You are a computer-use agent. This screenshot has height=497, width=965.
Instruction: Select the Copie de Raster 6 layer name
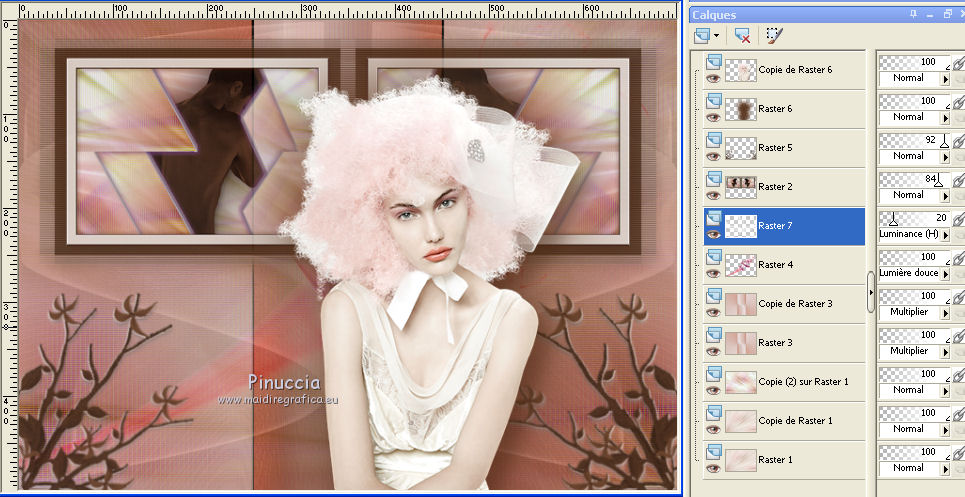(795, 70)
